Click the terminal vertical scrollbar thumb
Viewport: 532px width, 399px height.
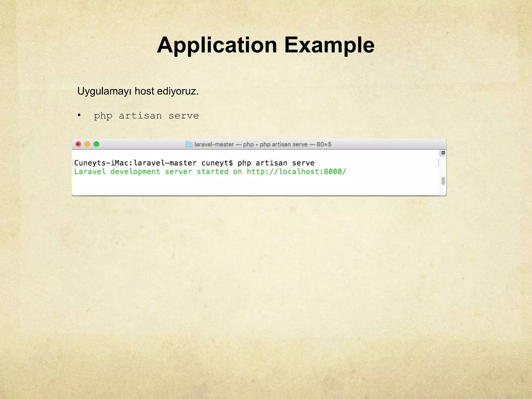pyautogui.click(x=443, y=181)
